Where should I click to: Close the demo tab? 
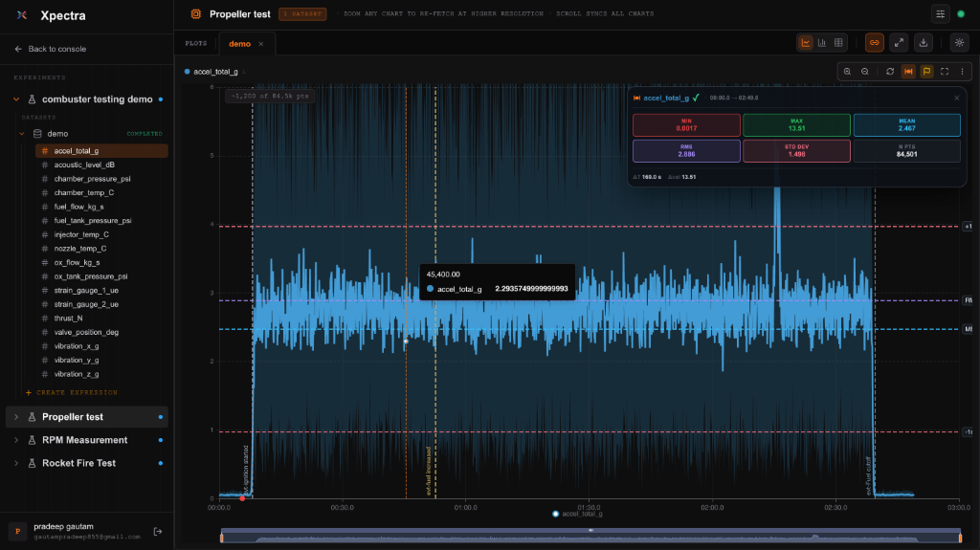pyautogui.click(x=261, y=44)
